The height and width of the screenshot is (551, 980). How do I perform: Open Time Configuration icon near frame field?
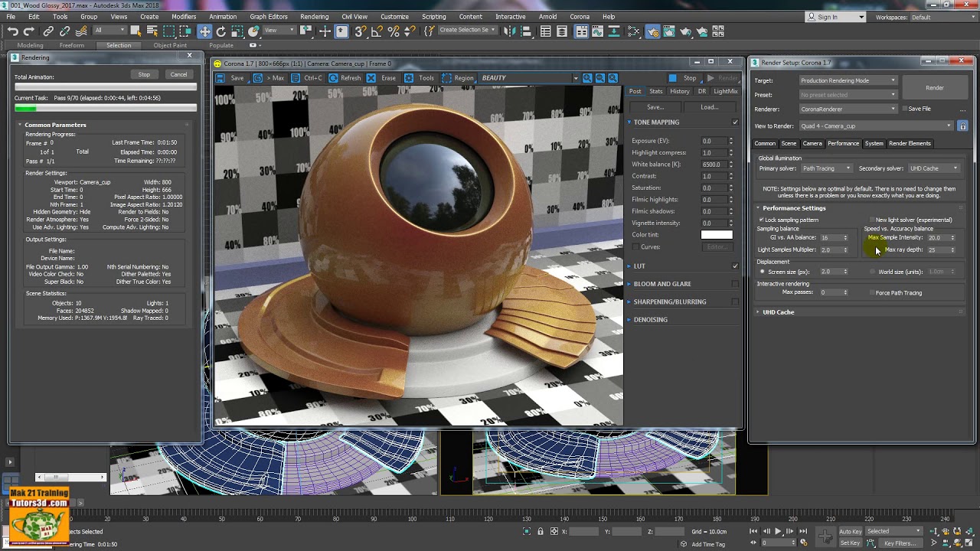[x=803, y=543]
